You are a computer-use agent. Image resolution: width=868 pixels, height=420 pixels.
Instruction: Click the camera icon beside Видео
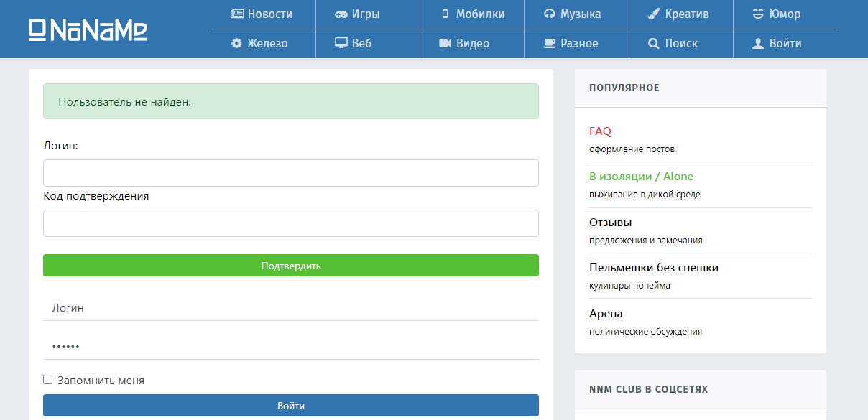[445, 43]
